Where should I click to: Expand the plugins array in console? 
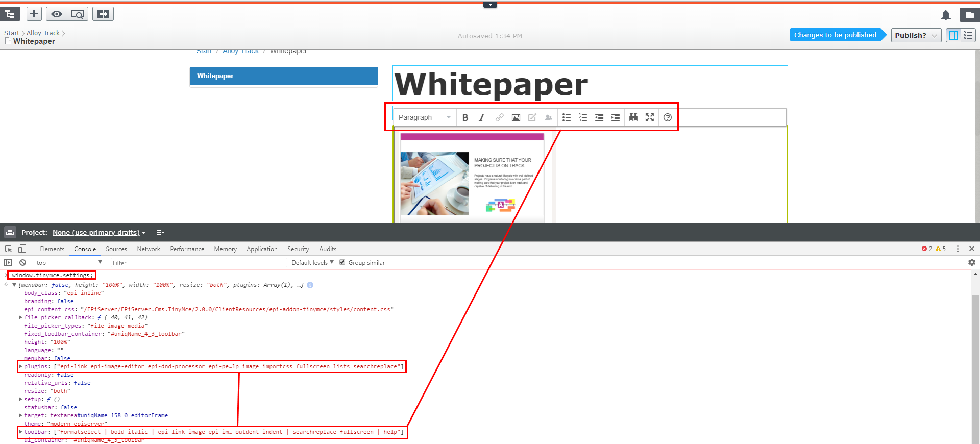(20, 366)
